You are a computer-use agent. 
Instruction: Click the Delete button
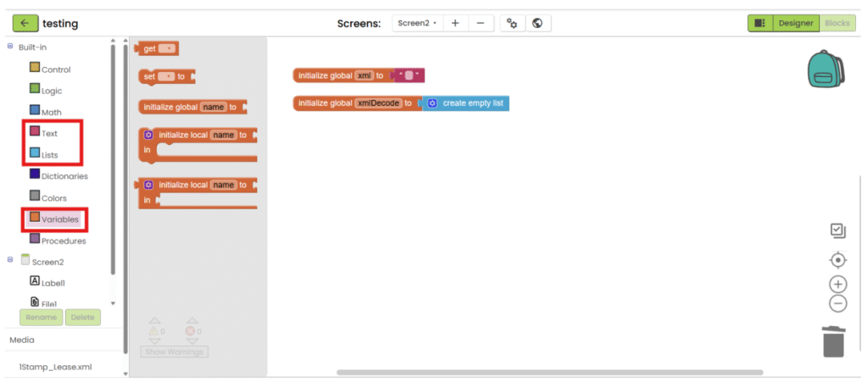click(x=82, y=318)
